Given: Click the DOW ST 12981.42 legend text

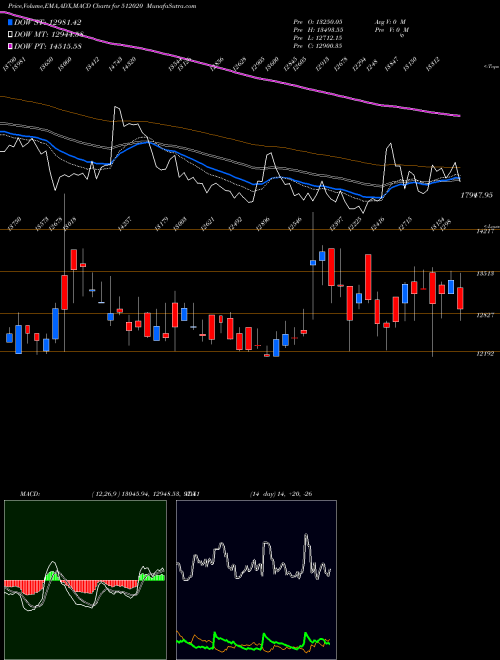Looking at the screenshot, I should click(x=48, y=22).
